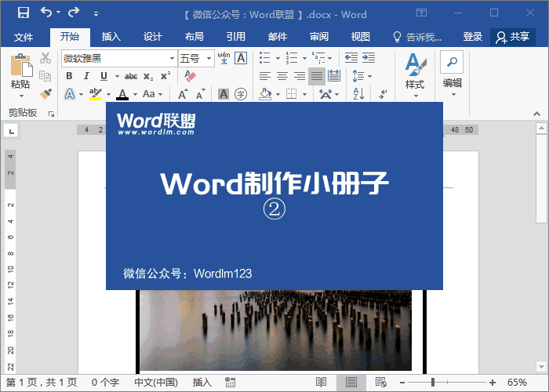Apply black font color
Viewport: 549px width, 392px height.
pyautogui.click(x=122, y=94)
